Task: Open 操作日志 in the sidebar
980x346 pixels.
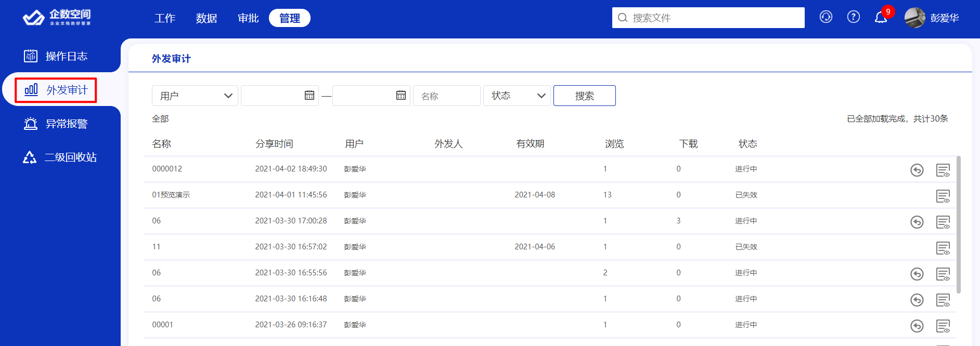Action: tap(56, 56)
